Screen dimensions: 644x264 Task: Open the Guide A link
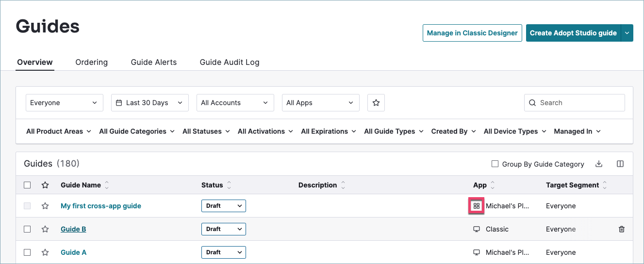73,252
